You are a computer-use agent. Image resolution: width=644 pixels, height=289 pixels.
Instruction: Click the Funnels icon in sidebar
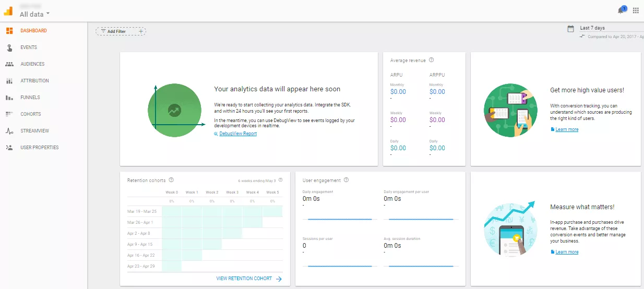pyautogui.click(x=9, y=98)
